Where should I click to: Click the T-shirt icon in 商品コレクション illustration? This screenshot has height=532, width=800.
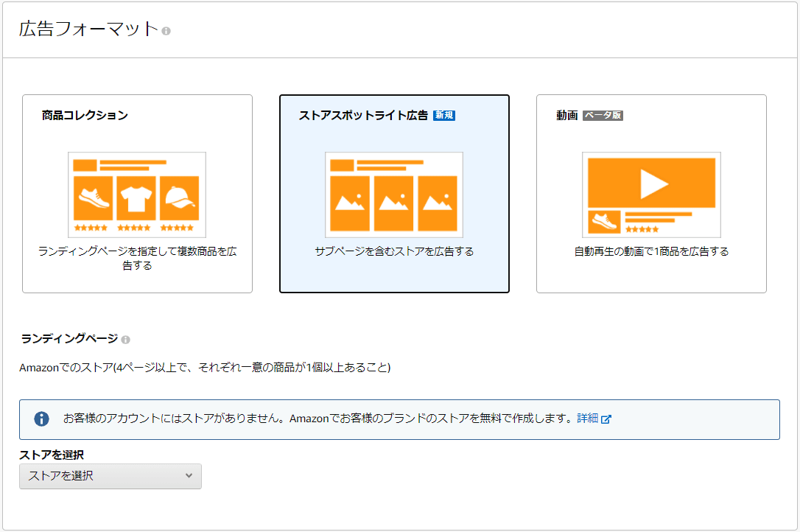pos(136,197)
